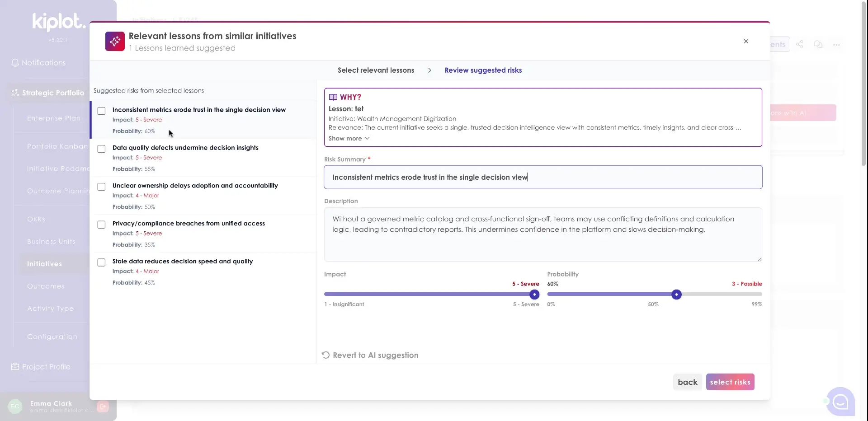The height and width of the screenshot is (421, 868).
Task: Open the Notifications bell icon
Action: click(15, 63)
